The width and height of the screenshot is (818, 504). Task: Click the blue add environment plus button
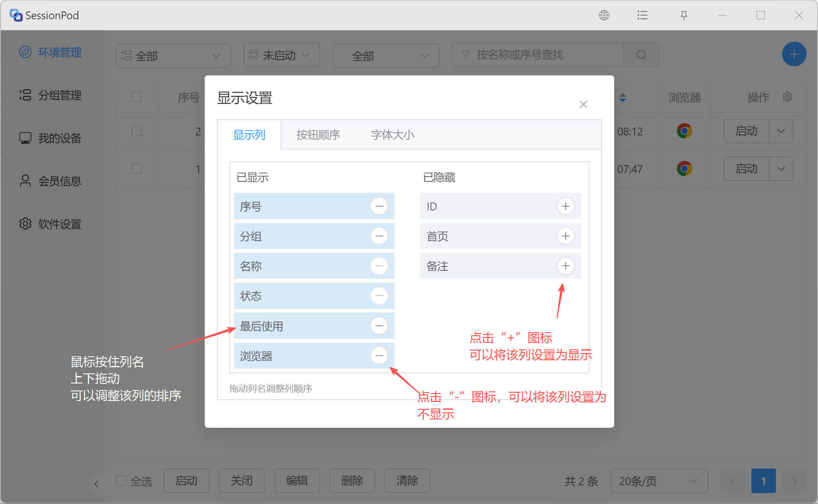794,54
